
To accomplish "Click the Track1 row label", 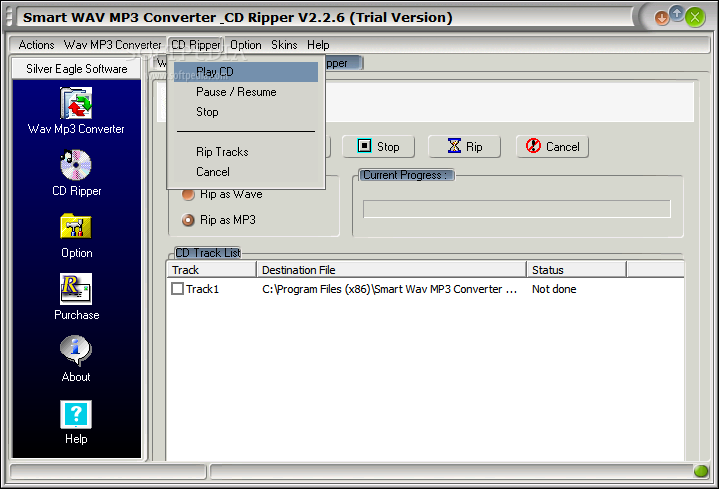I will (x=202, y=289).
